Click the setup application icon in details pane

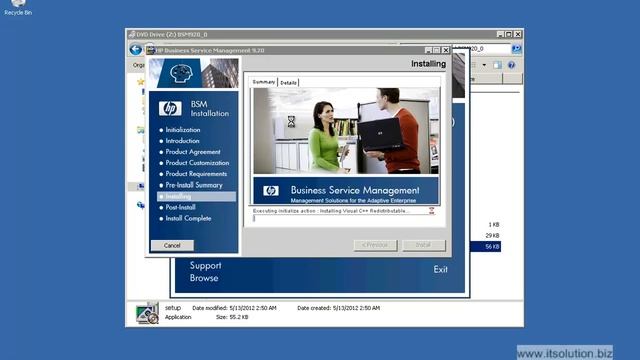(147, 313)
